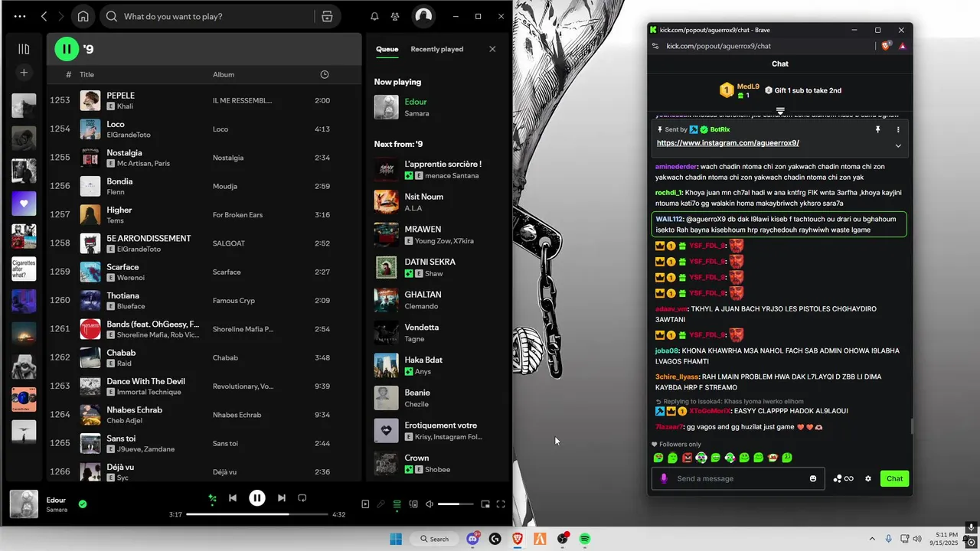Open the Spotify profile avatar menu
Screen dimensions: 980x551
point(423,16)
